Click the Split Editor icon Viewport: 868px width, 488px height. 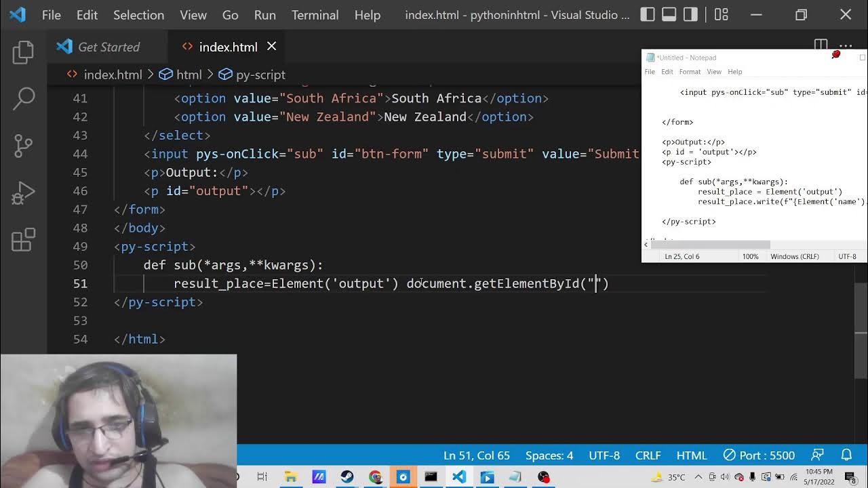[x=821, y=46]
